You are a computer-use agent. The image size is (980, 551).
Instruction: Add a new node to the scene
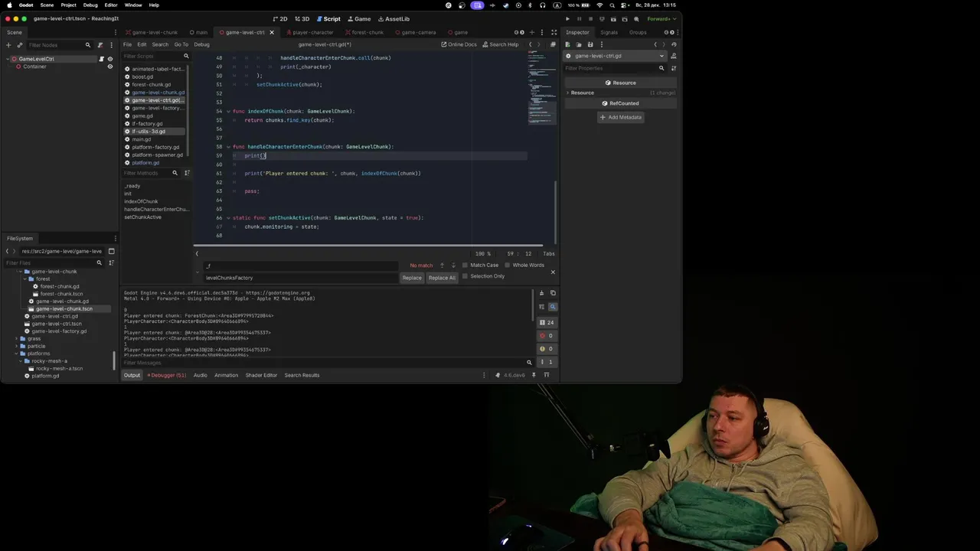(x=8, y=45)
